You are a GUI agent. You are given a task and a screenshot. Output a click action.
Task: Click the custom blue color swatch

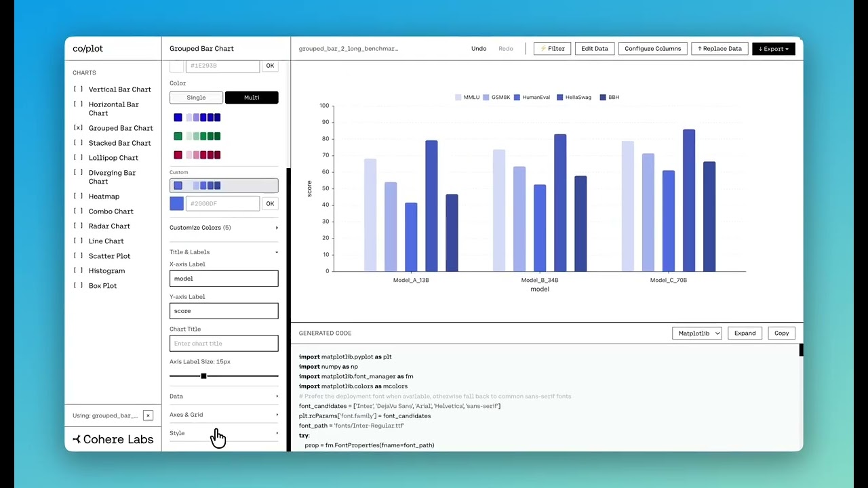[x=176, y=203]
